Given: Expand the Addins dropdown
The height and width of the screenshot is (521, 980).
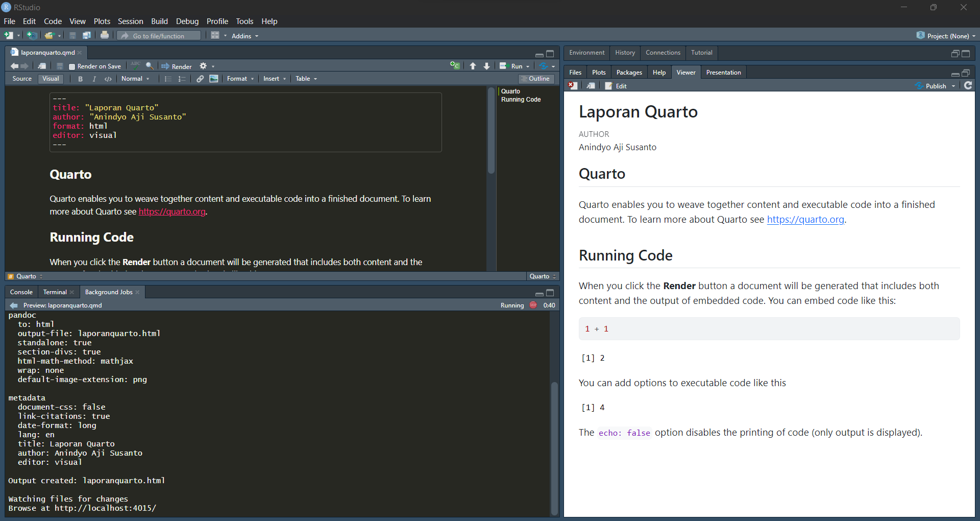Looking at the screenshot, I should click(245, 36).
